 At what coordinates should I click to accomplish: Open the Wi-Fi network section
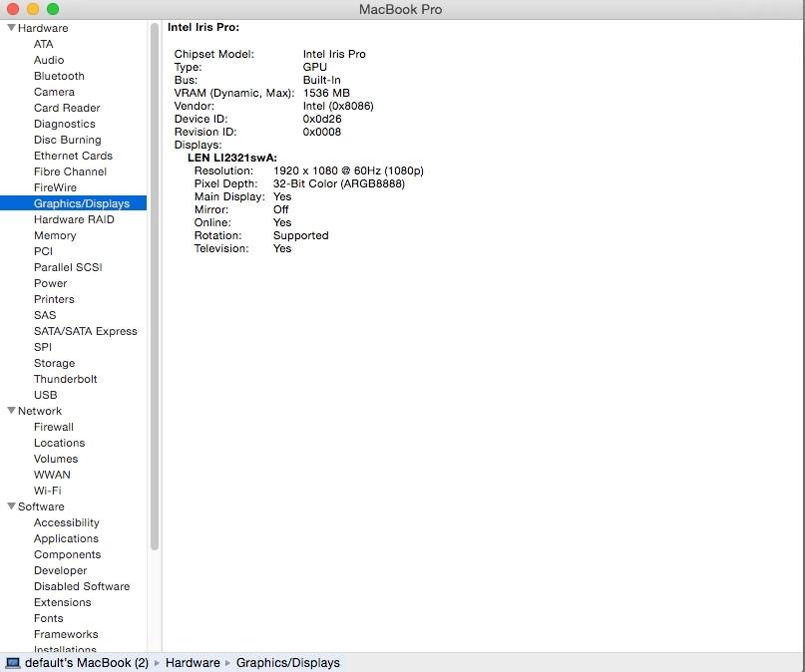pyautogui.click(x=47, y=491)
